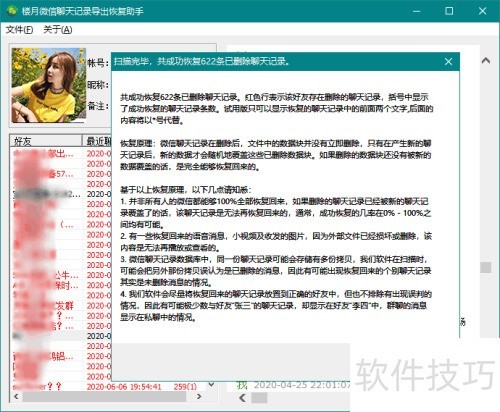Click down arrow of friend list scrollbar

211,385
